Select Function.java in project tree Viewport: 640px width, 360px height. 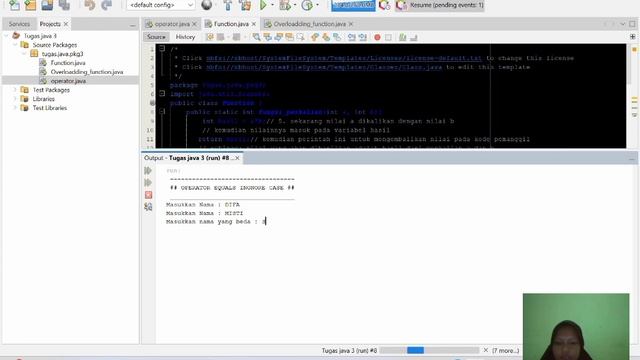[x=68, y=63]
